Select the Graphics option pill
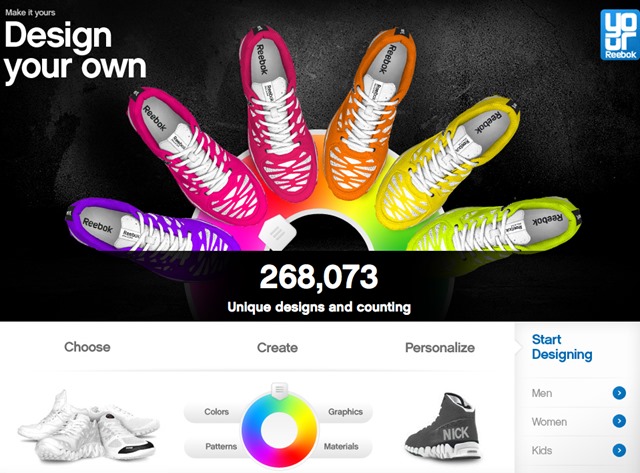The image size is (640, 473). click(x=345, y=412)
